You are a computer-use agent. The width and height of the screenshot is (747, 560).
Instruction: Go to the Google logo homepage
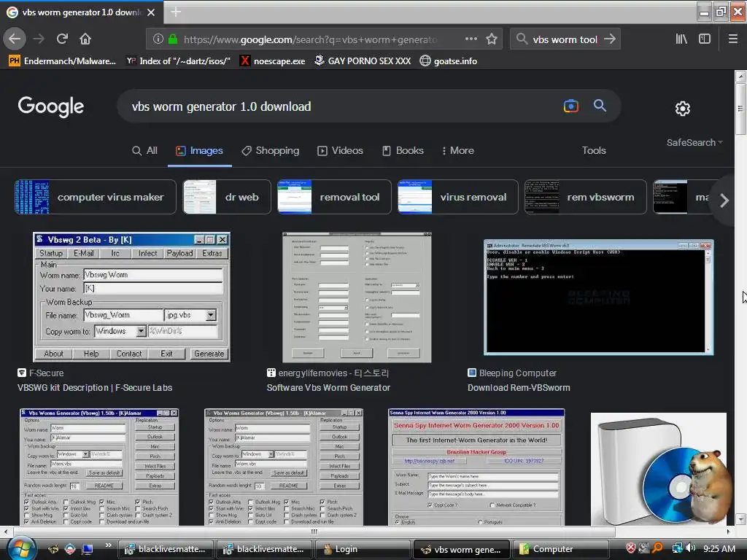coord(51,106)
